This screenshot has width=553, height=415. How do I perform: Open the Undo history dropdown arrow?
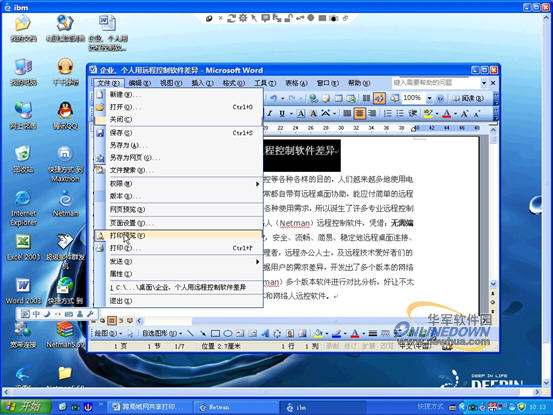pos(282,99)
